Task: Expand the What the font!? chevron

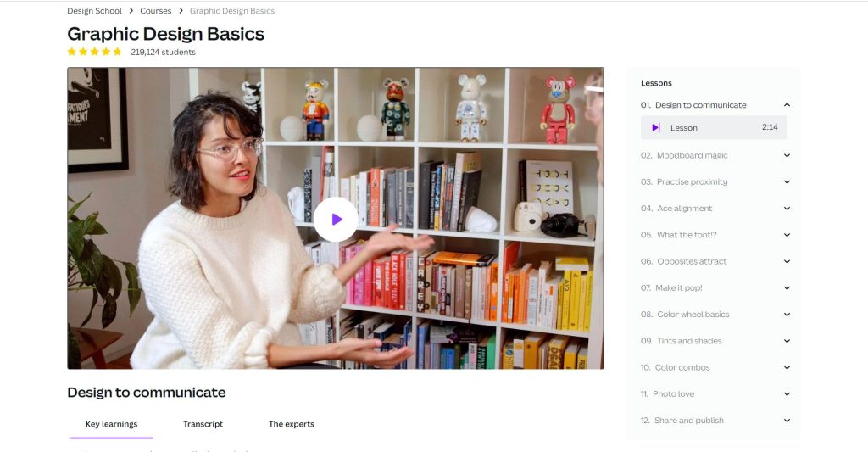Action: pos(787,235)
